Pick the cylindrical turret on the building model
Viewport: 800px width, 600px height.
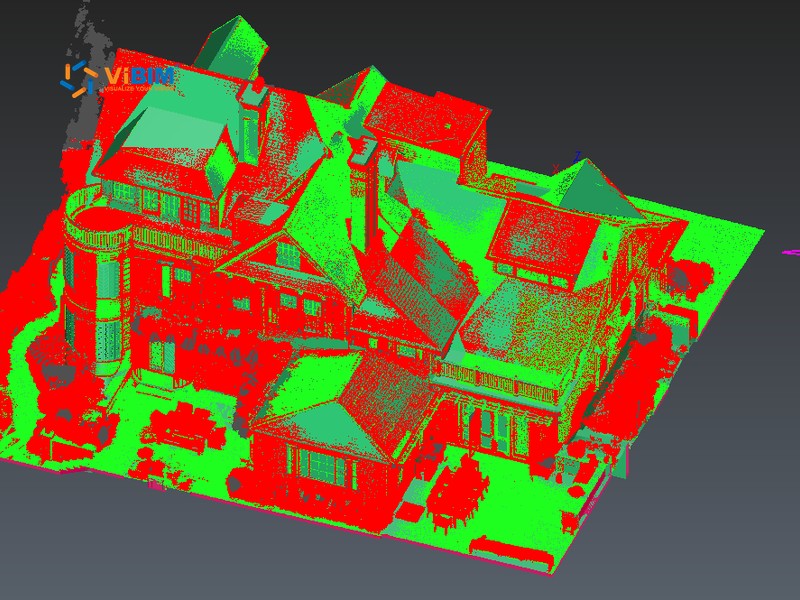tap(96, 282)
